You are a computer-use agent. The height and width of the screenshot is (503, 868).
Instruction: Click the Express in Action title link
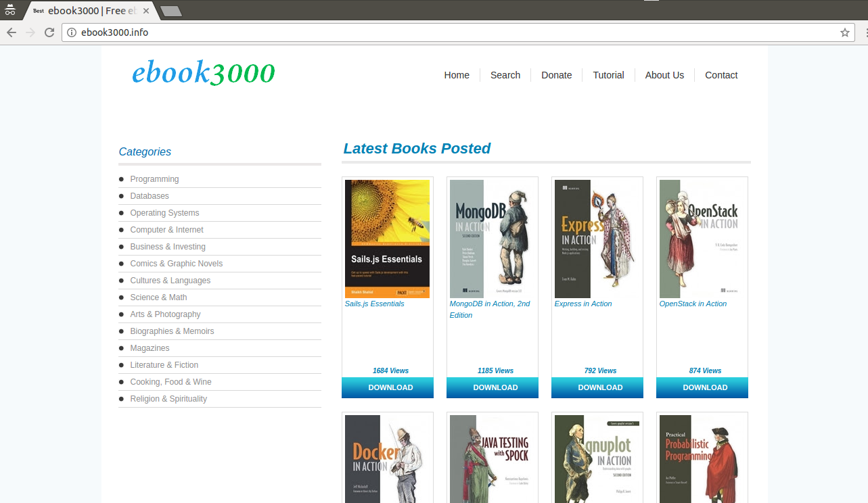583,304
